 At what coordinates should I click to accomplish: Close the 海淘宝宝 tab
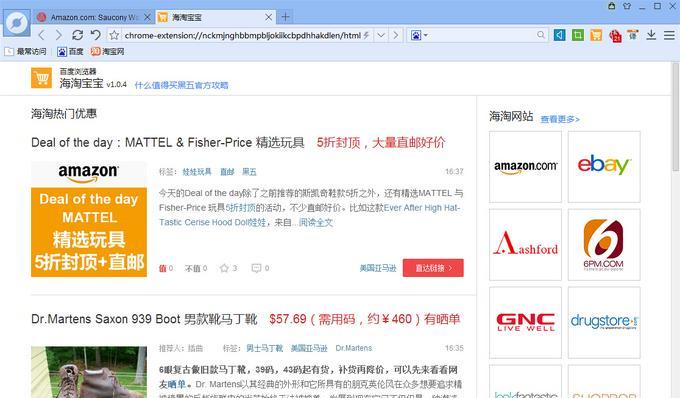click(x=268, y=17)
